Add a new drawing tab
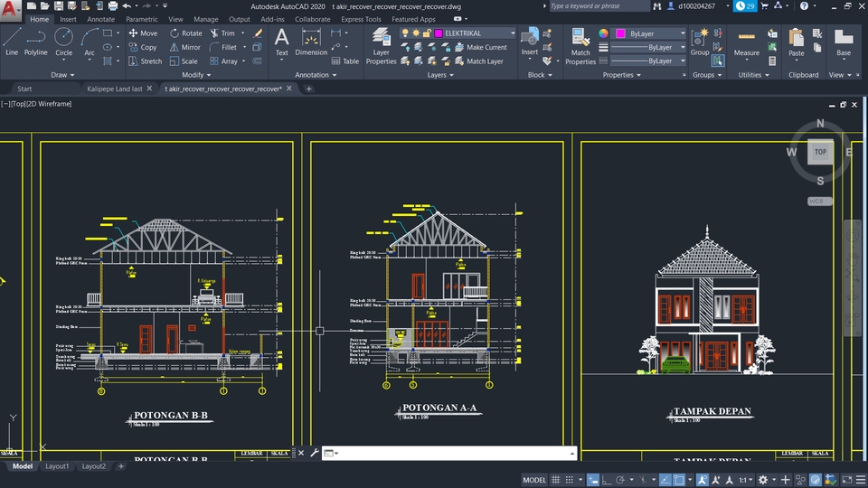868x488 pixels. coord(309,89)
